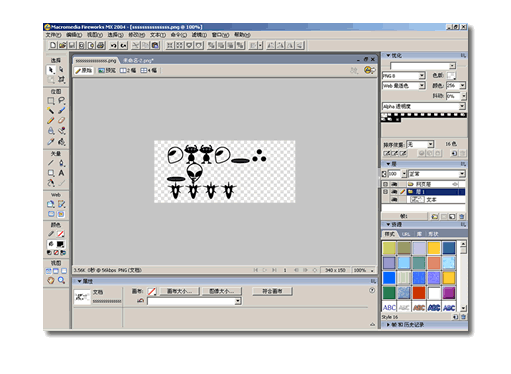
Task: Select the Line tool in vector section
Action: (51, 163)
